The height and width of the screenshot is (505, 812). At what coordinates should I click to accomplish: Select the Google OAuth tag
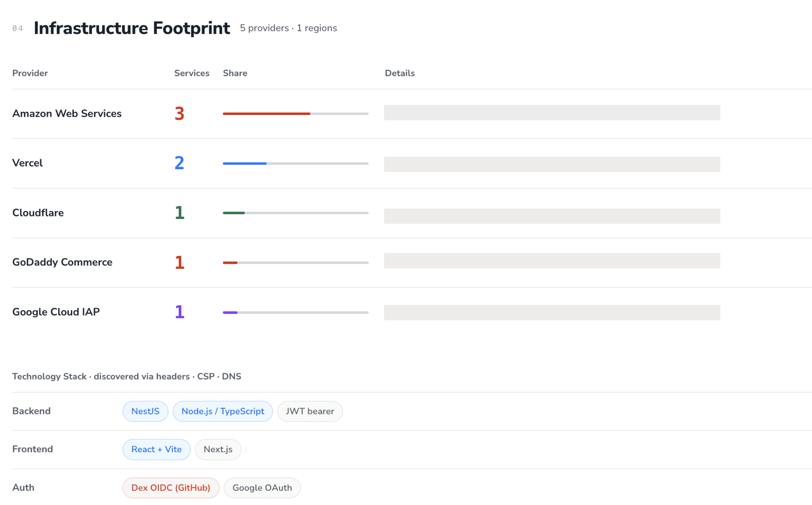click(x=262, y=488)
